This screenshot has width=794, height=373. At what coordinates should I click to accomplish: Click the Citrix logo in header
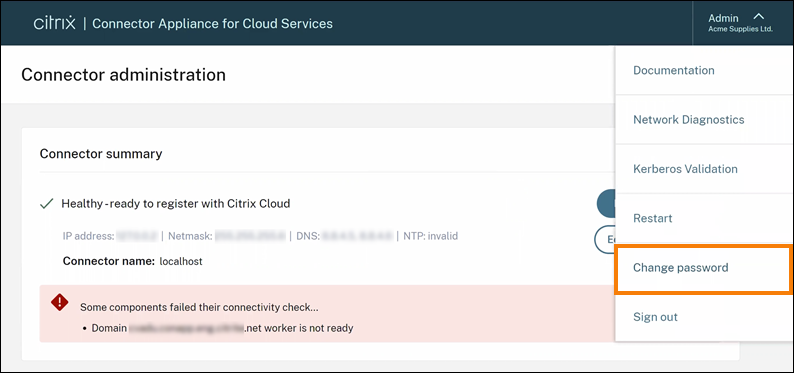click(55, 23)
